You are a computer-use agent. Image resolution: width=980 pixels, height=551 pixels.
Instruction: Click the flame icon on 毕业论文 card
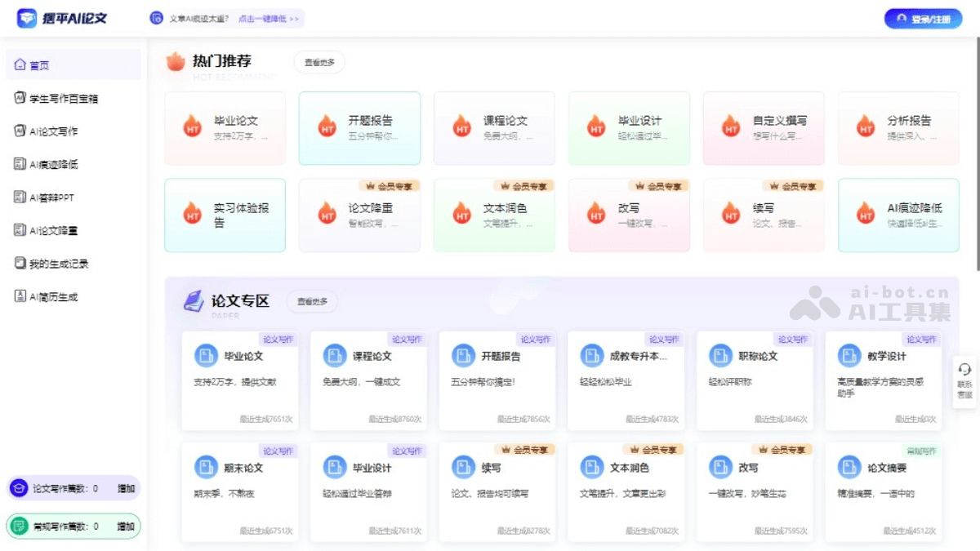pyautogui.click(x=192, y=127)
